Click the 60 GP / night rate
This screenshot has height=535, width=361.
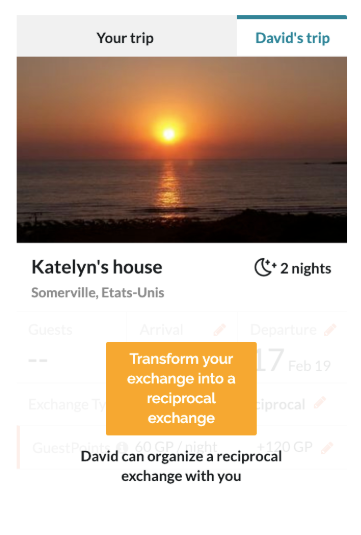(176, 447)
